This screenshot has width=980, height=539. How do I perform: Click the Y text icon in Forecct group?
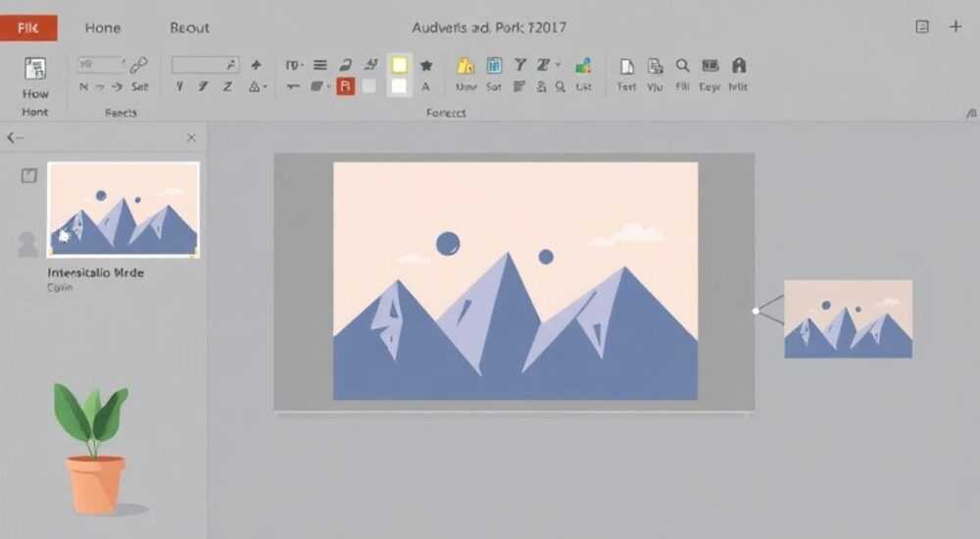tap(520, 65)
